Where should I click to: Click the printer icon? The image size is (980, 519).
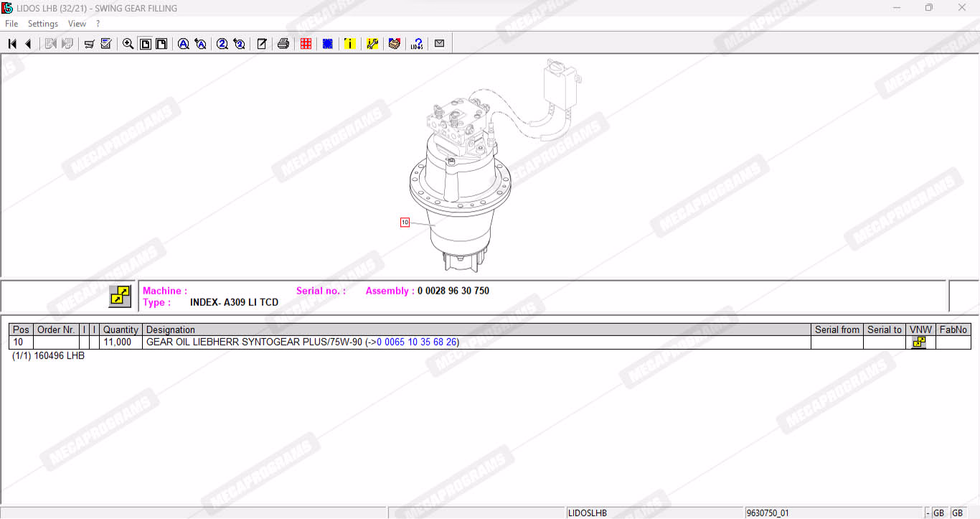click(283, 44)
